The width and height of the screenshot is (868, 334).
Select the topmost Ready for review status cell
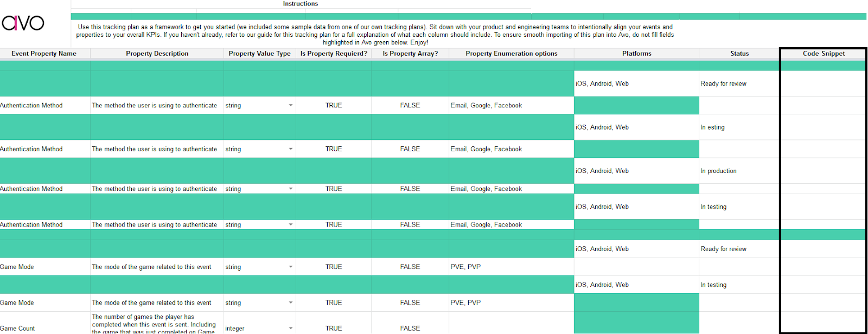coord(739,83)
